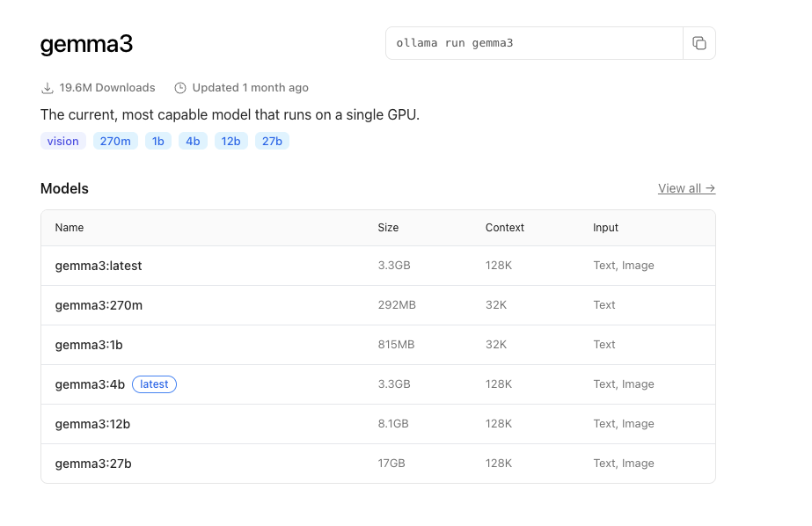Select the ollama run gemma3 command field

(534, 43)
